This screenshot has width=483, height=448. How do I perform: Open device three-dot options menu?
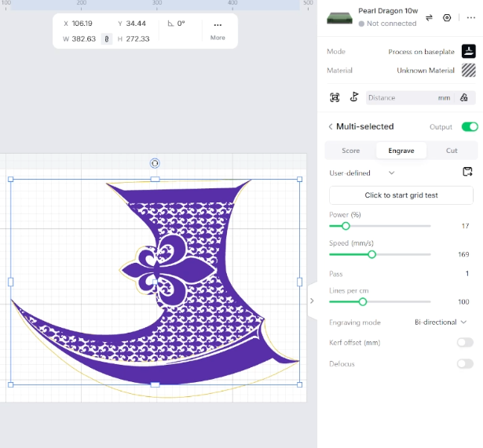(470, 18)
